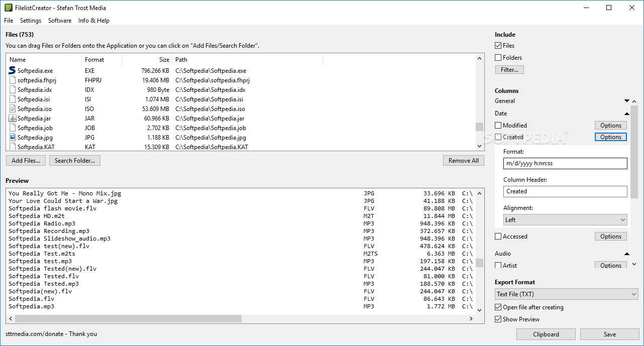
Task: Click the Save button
Action: pyautogui.click(x=610, y=334)
